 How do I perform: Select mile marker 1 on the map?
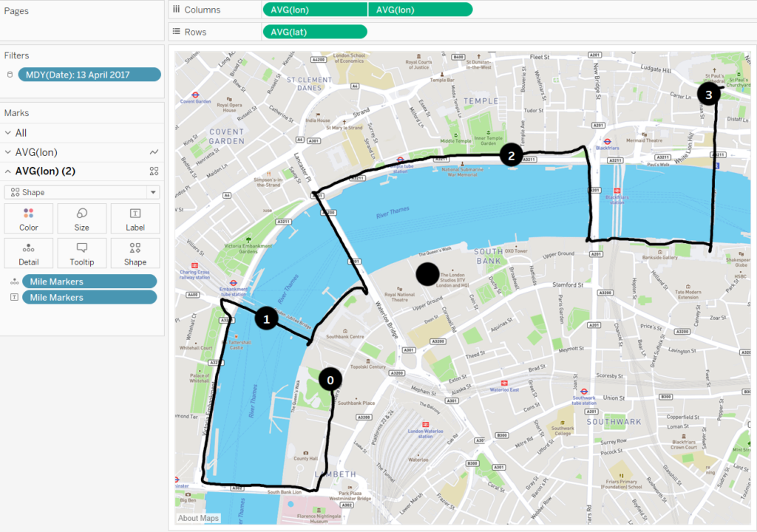tap(266, 319)
